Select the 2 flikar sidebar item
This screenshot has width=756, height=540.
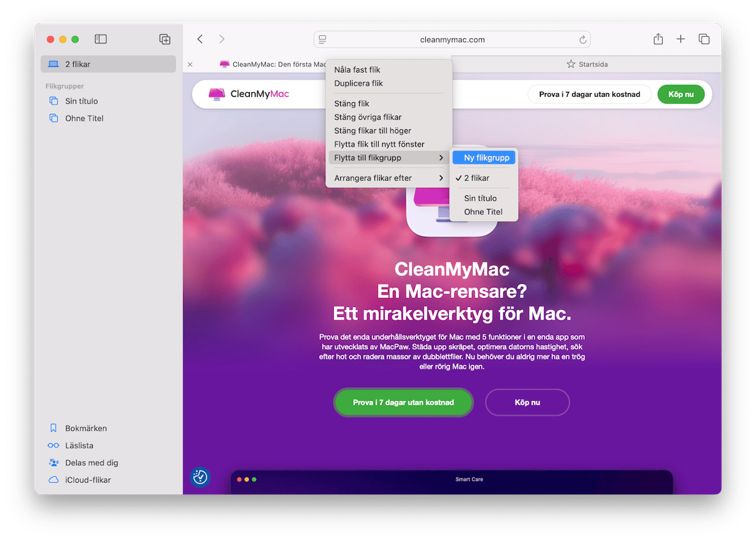pyautogui.click(x=108, y=64)
